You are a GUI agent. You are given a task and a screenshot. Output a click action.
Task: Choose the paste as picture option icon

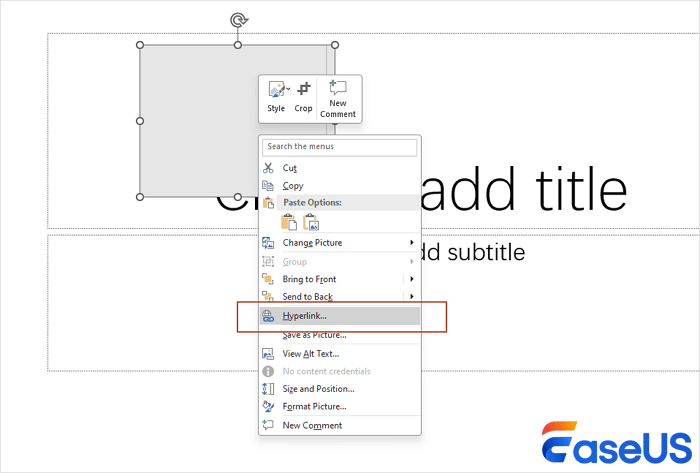coord(311,222)
